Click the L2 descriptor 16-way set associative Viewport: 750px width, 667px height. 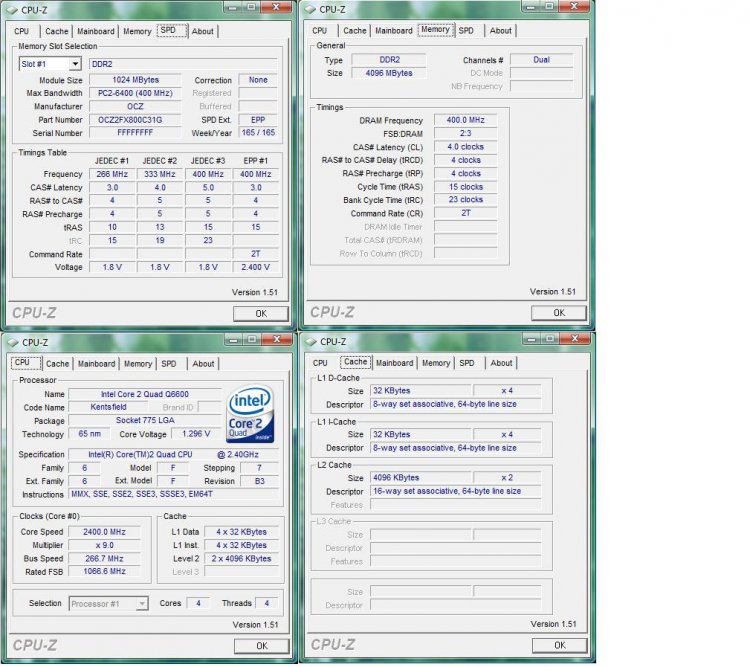[x=456, y=491]
